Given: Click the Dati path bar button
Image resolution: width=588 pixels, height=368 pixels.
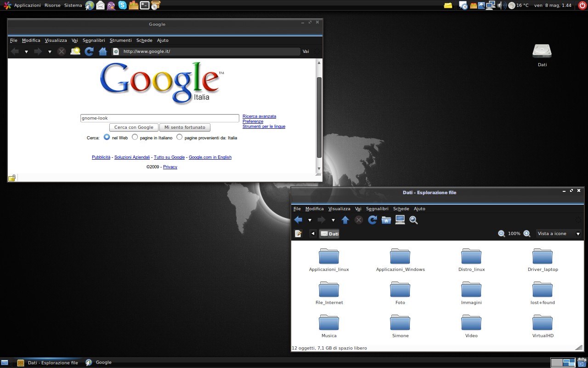Looking at the screenshot, I should (330, 234).
